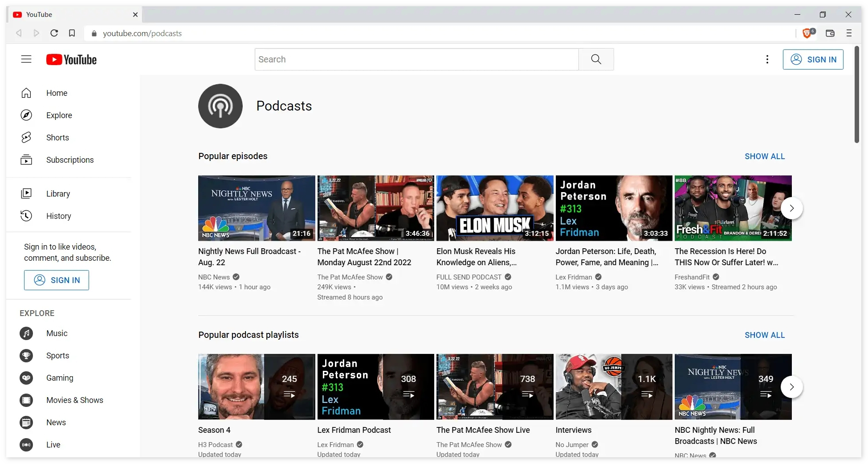Open the three-dot settings menu
Screen dimensions: 868x464
tap(767, 59)
